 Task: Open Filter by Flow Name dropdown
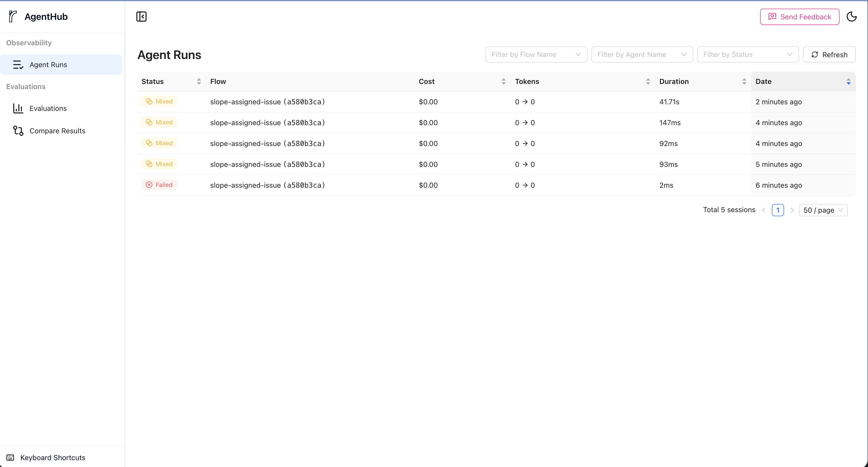(536, 55)
